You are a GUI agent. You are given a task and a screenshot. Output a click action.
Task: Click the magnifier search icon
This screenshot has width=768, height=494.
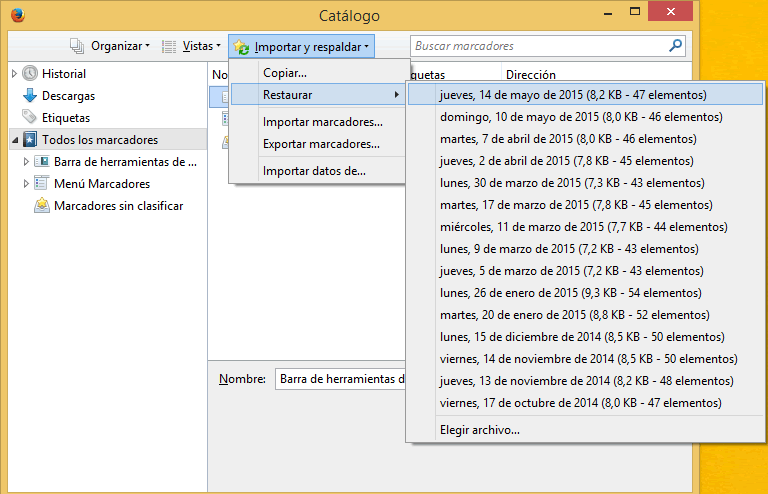675,46
